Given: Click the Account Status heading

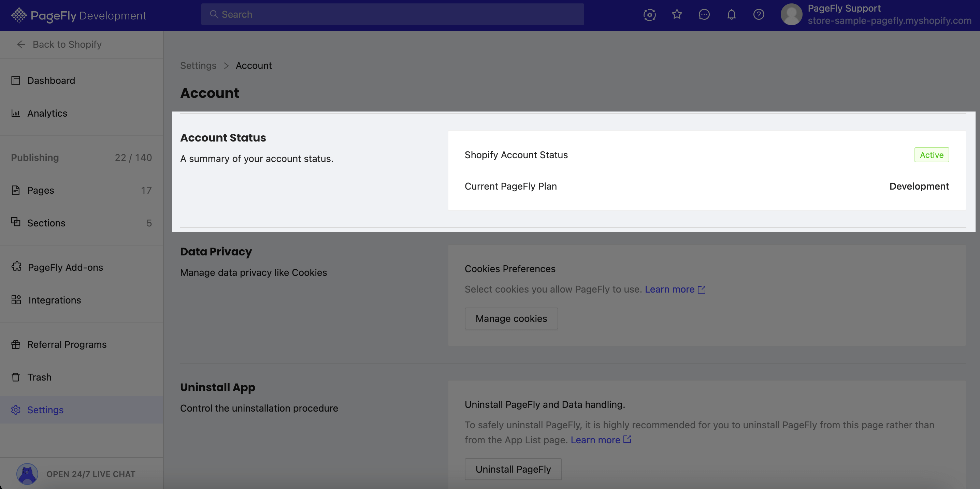Looking at the screenshot, I should pos(223,138).
